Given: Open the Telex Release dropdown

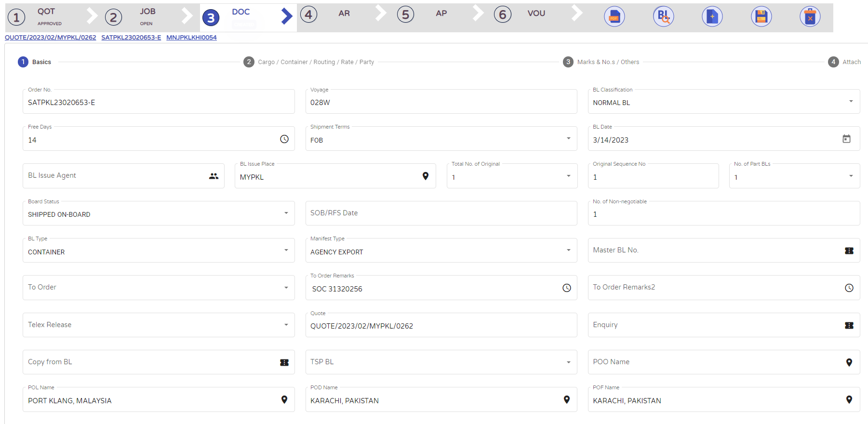Looking at the screenshot, I should (286, 325).
